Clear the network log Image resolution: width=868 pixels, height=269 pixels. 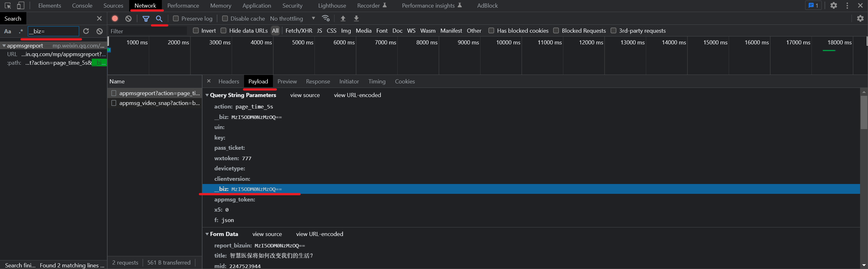point(129,18)
